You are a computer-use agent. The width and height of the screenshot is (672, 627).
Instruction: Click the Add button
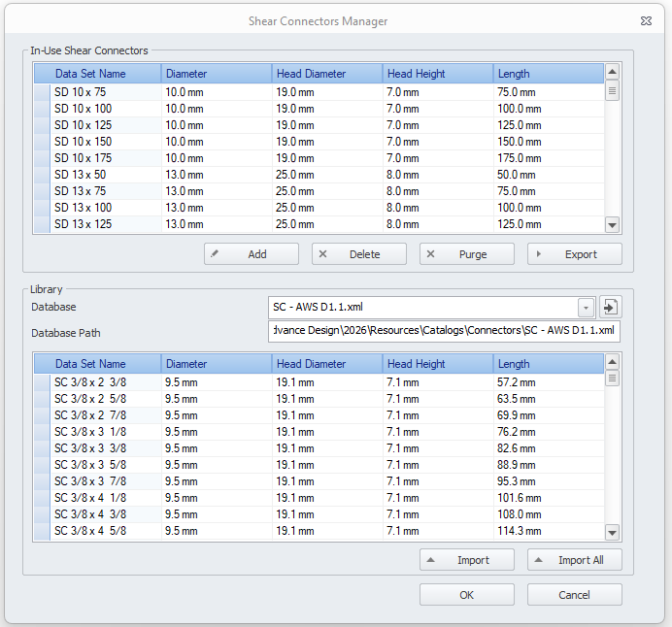[x=252, y=254]
